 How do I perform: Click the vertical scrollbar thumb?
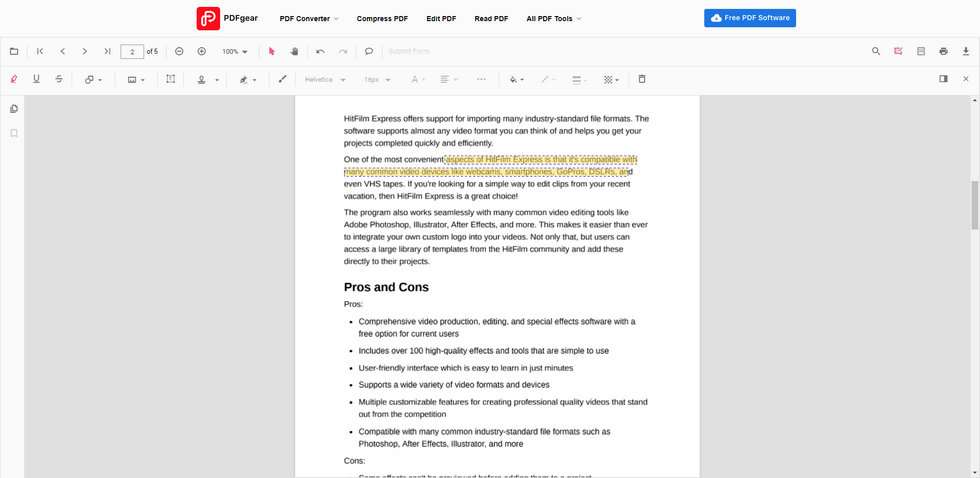(974, 206)
